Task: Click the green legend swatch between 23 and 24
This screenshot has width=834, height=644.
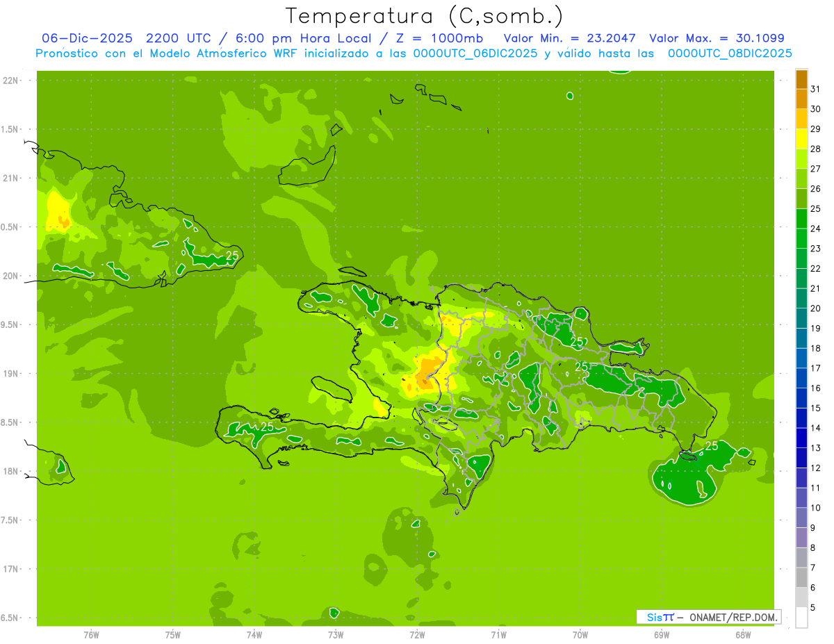Action: point(801,238)
